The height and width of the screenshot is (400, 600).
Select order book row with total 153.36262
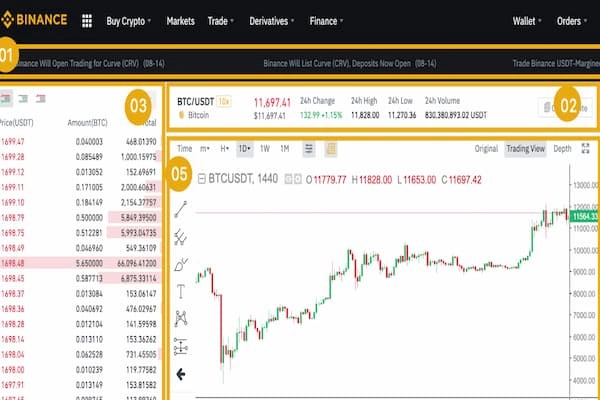pyautogui.click(x=80, y=339)
